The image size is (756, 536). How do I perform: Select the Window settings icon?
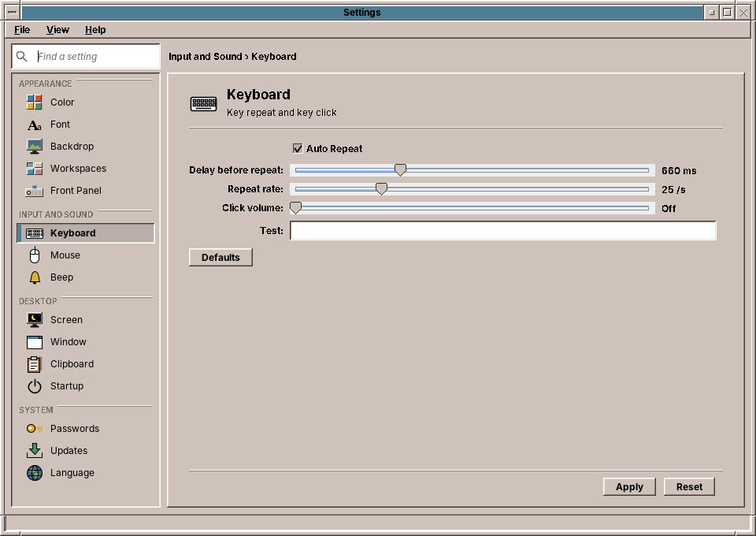(x=34, y=342)
